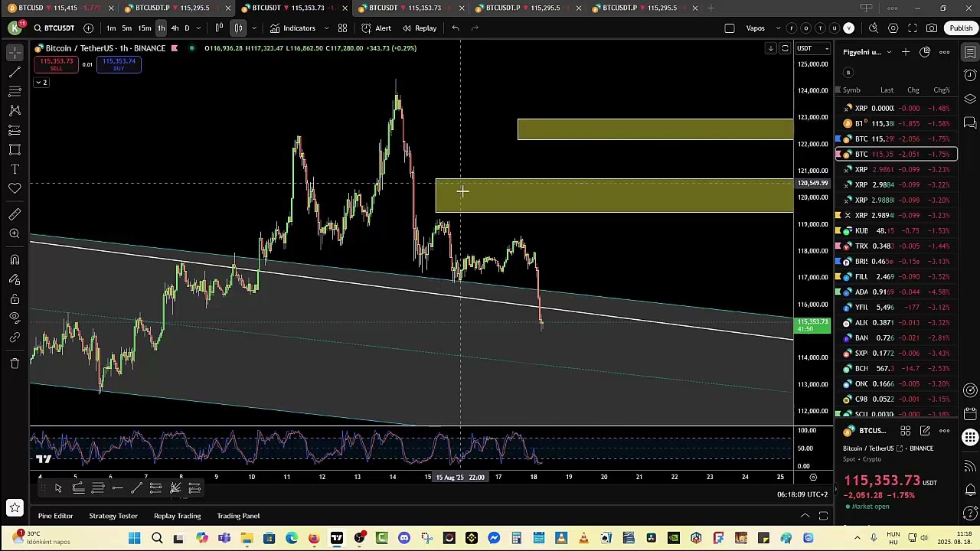
Task: Expand the chart type dropdown arrow
Action: point(253,28)
